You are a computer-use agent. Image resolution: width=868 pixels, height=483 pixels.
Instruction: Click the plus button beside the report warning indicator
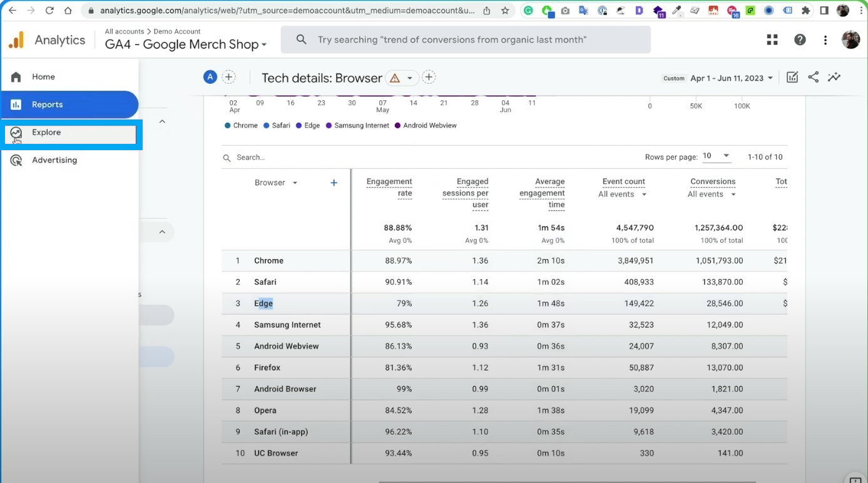tap(429, 78)
